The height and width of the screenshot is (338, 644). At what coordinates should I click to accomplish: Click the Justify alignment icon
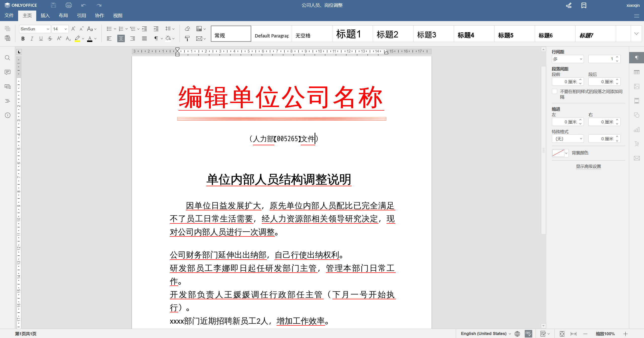point(144,38)
